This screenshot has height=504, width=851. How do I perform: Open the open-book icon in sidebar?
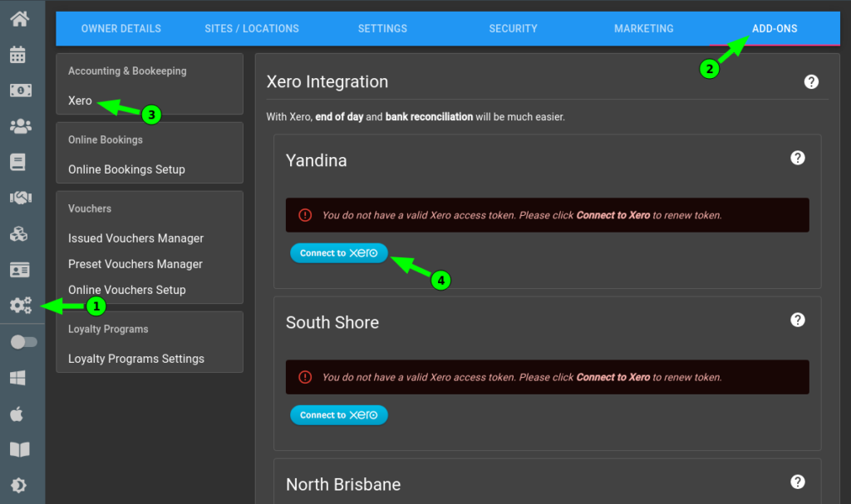[x=20, y=449]
